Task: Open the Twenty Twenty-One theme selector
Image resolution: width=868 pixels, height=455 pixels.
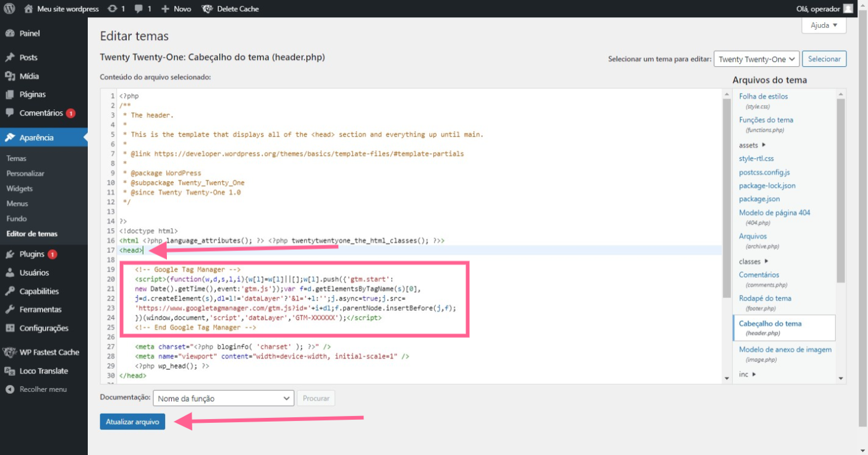Action: (757, 59)
